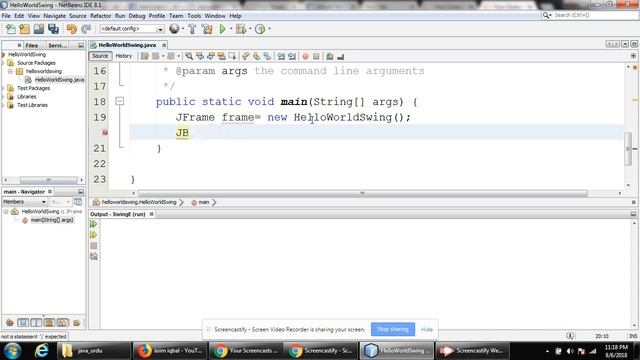Click the error marker icon on line 20

105,132
